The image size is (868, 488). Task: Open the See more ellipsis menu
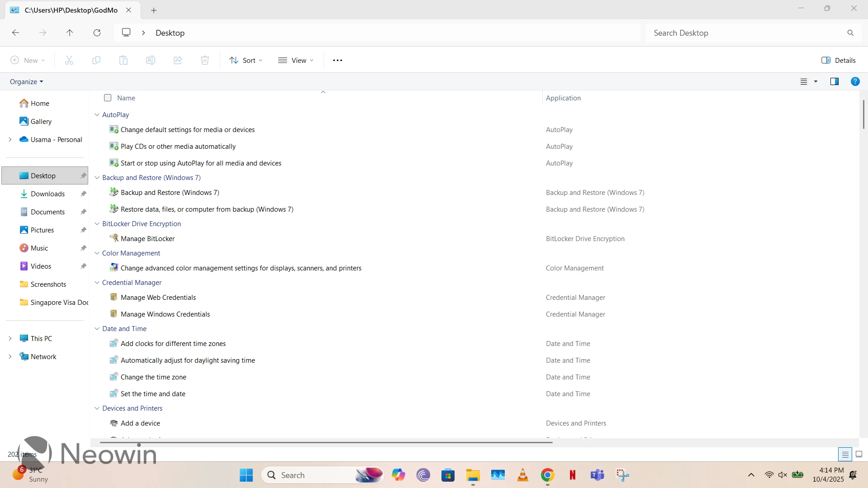point(337,60)
